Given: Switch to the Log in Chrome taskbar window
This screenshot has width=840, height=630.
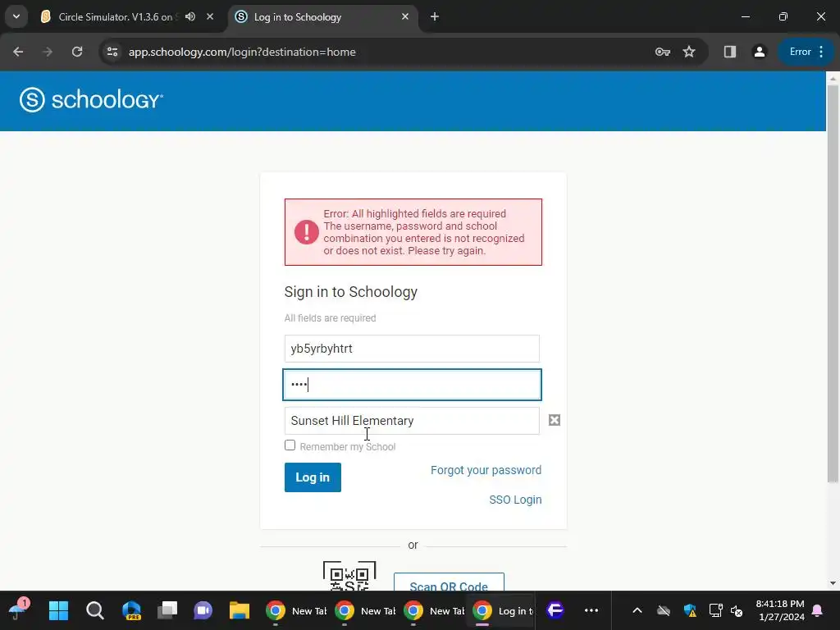Looking at the screenshot, I should pos(503,610).
